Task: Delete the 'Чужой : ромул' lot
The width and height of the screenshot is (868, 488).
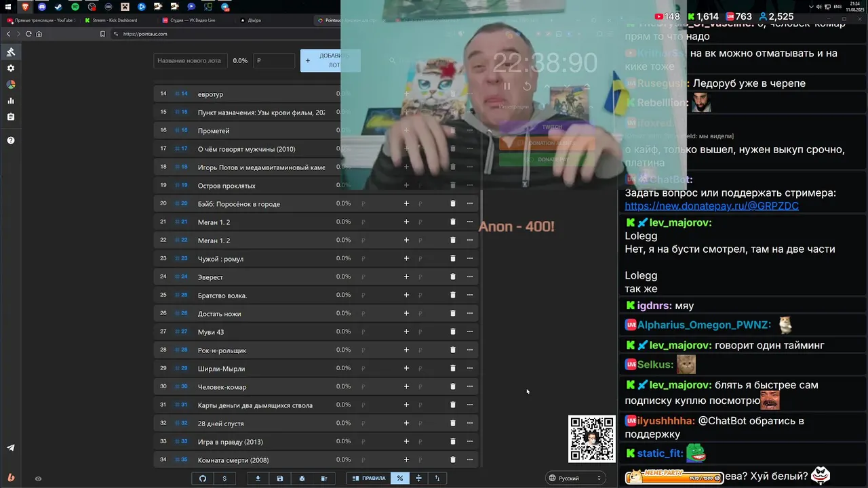Action: click(453, 258)
